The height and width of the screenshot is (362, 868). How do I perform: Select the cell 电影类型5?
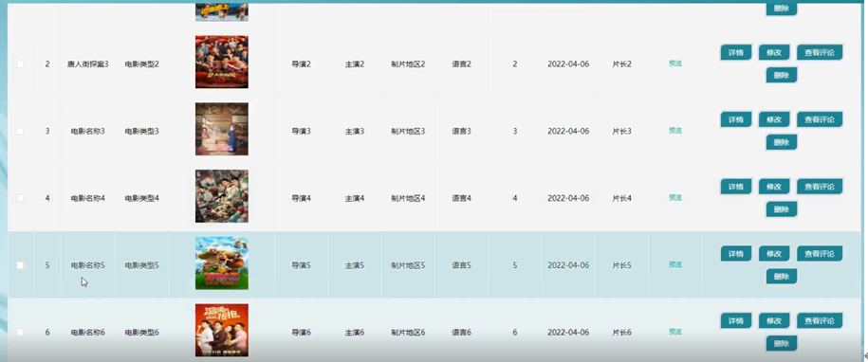pos(141,265)
